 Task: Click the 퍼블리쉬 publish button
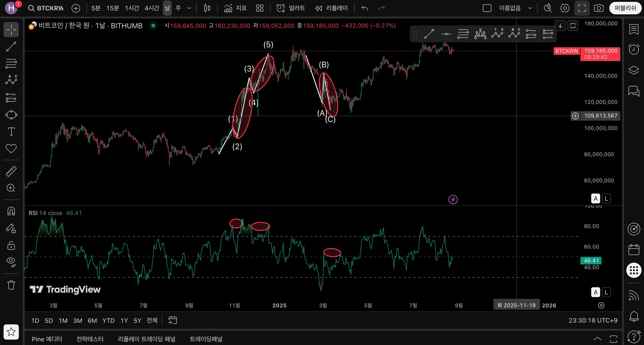coord(625,8)
